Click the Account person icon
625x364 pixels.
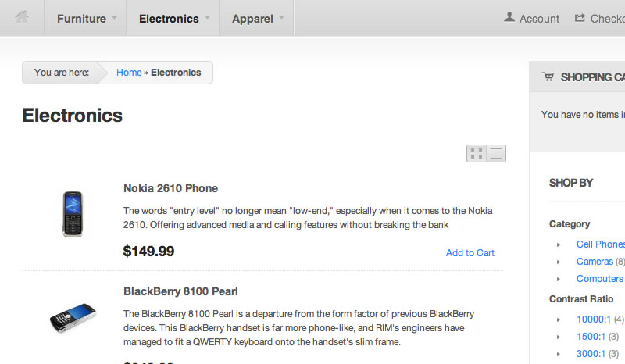(x=510, y=17)
